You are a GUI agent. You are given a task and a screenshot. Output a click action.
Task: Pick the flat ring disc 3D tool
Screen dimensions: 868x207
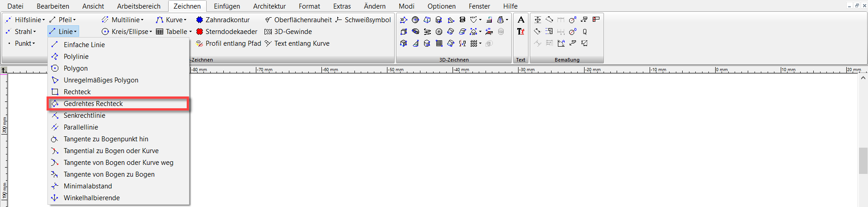[439, 32]
